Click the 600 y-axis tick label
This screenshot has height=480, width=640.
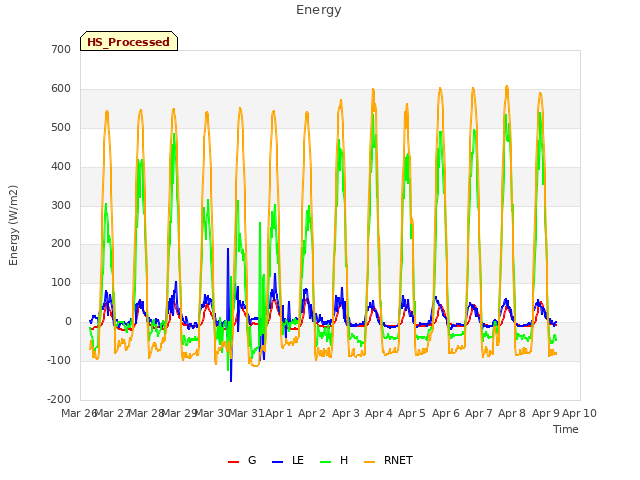tap(61, 89)
